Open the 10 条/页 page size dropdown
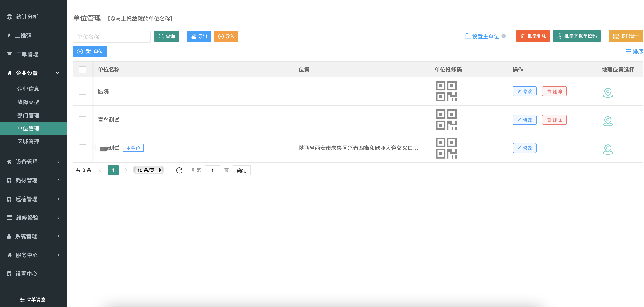Viewport: 644px width, 307px height. (149, 170)
